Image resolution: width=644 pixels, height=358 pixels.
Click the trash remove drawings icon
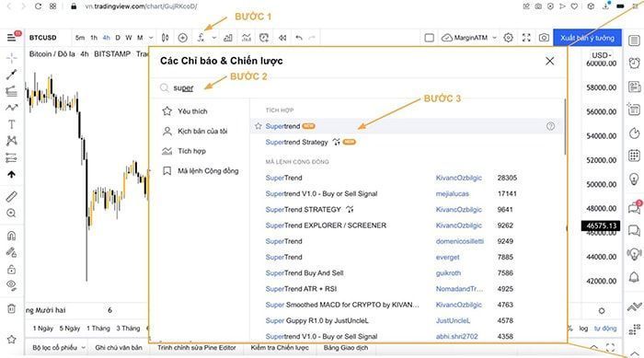(11, 308)
